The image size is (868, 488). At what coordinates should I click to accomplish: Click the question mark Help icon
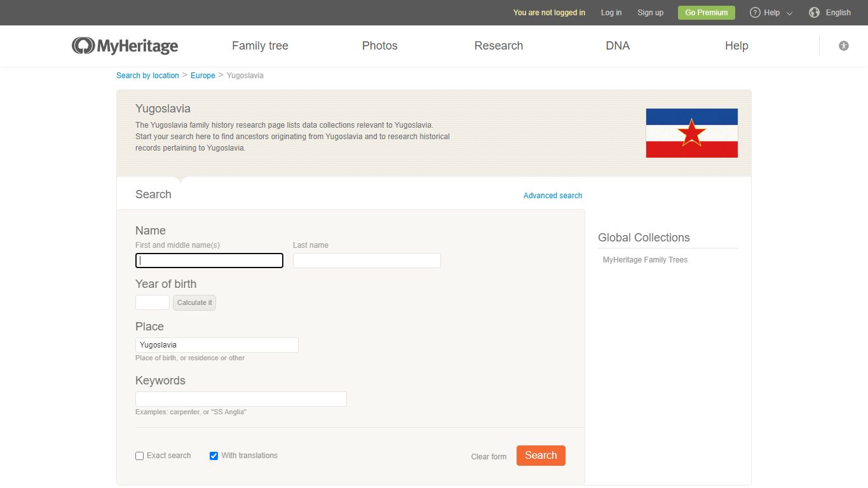755,13
